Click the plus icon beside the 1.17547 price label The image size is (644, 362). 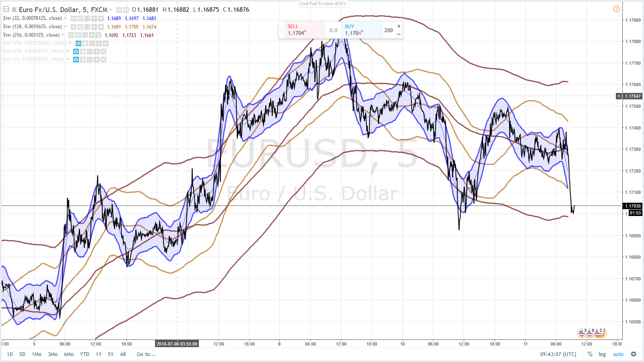619,96
